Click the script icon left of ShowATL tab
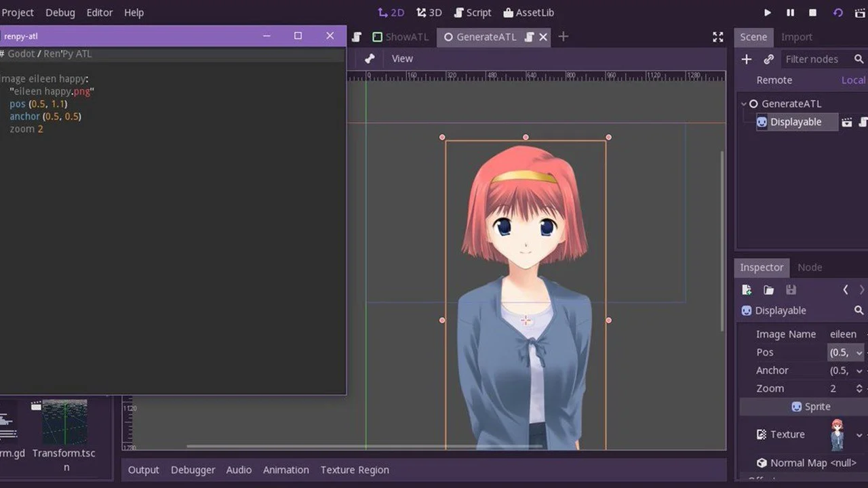The width and height of the screenshot is (868, 488). tap(357, 37)
